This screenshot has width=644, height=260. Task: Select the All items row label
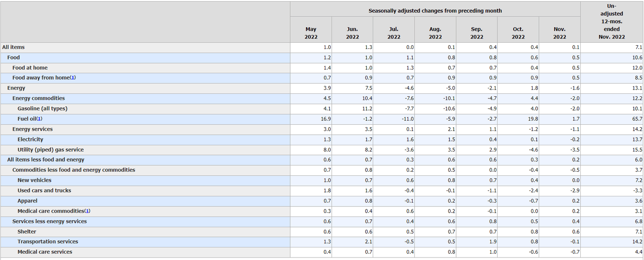pos(13,47)
